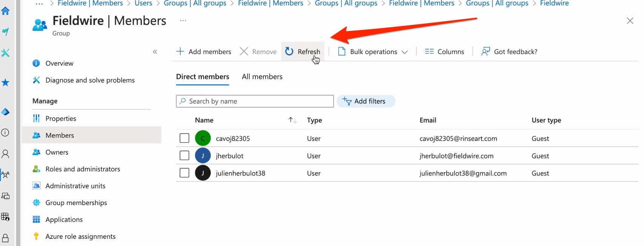Image resolution: width=644 pixels, height=246 pixels.
Task: Click the star Favorites icon in portal sidebar
Action: (x=6, y=83)
